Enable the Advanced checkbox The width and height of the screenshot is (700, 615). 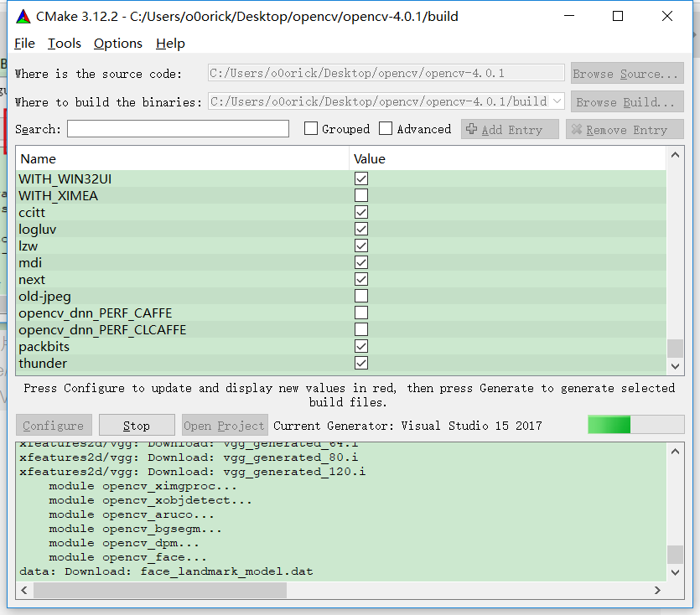(386, 128)
